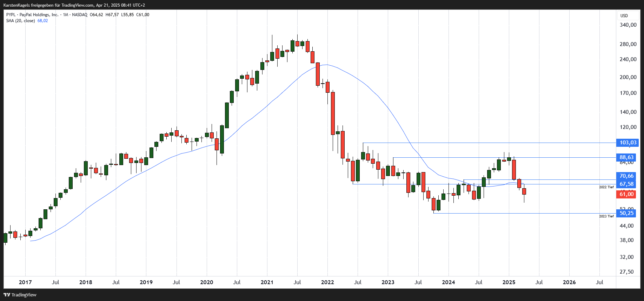Click the 2022 Tief annotation text
Viewport: 644px width, 301px height.
pyautogui.click(x=606, y=187)
